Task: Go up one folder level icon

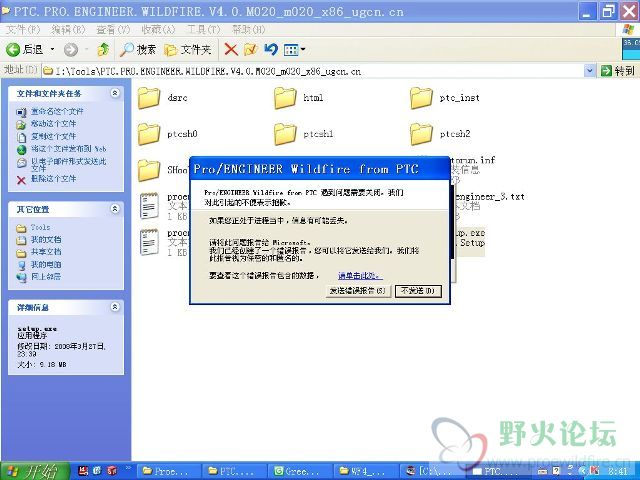Action: point(103,50)
